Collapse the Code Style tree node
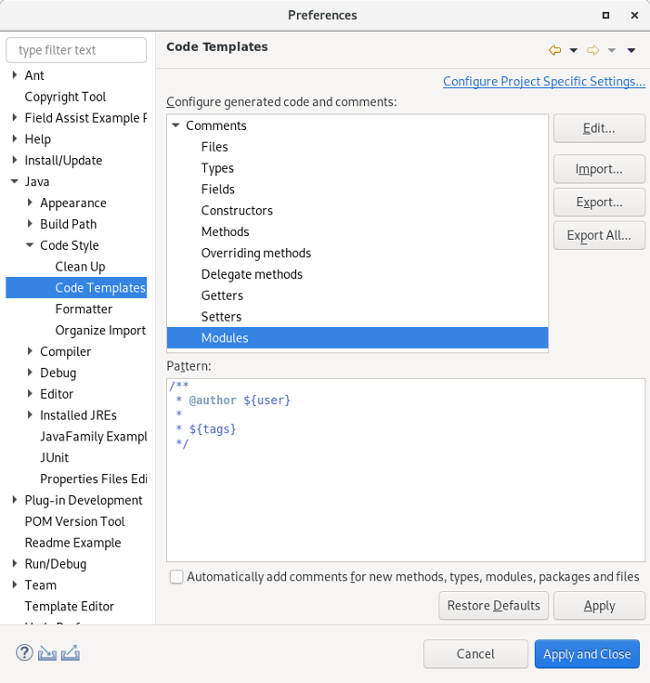The width and height of the screenshot is (650, 683). 30,246
